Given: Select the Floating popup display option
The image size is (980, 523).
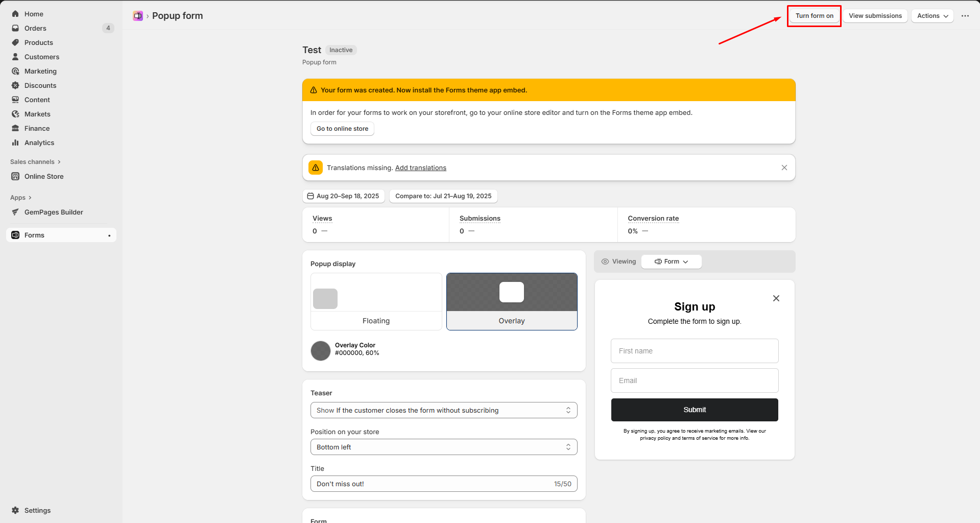Looking at the screenshot, I should point(376,301).
